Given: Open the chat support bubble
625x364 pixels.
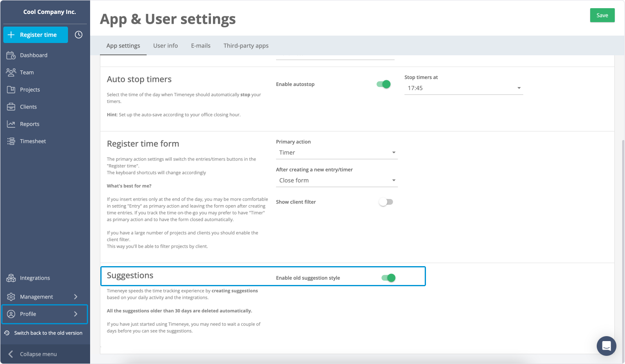Looking at the screenshot, I should tap(606, 346).
